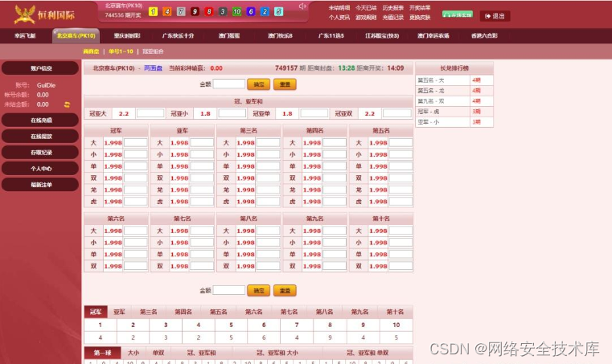The image size is (612, 364).
Task: Focus the 第十名 双 bet input
Action: [x=400, y=266]
